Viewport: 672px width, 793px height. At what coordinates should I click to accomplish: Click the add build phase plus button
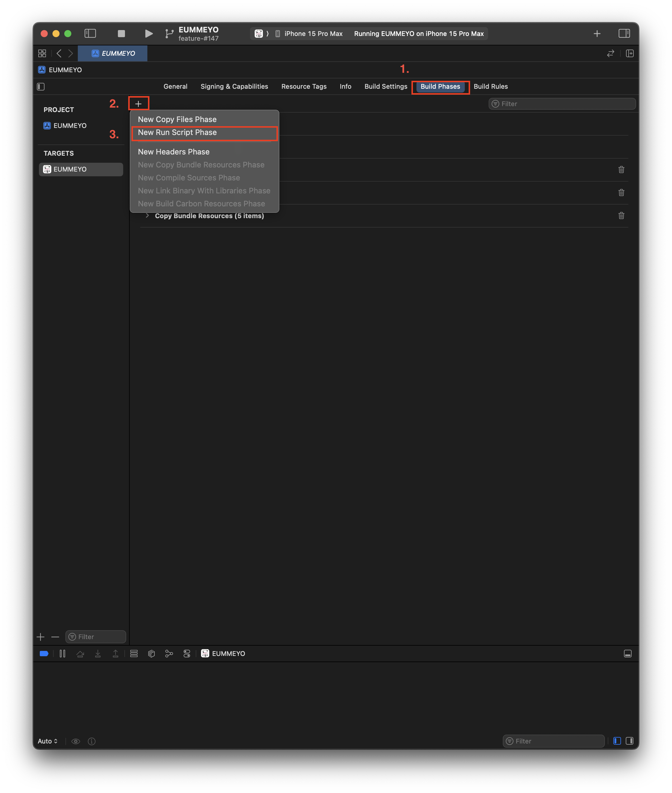coord(138,104)
